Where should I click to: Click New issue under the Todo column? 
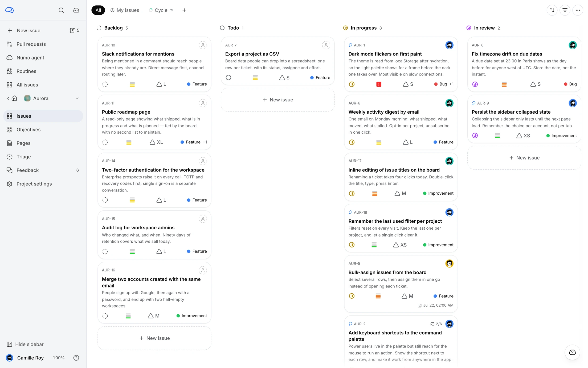pos(278,100)
